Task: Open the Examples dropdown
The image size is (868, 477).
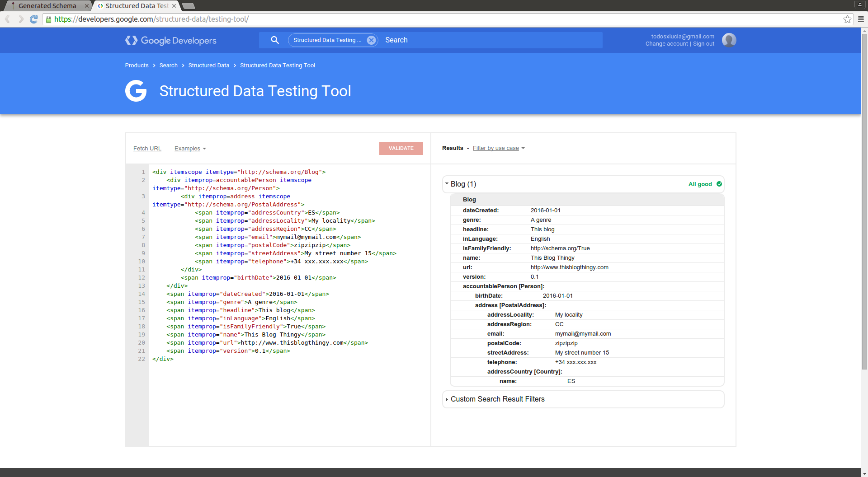Action: pyautogui.click(x=190, y=149)
